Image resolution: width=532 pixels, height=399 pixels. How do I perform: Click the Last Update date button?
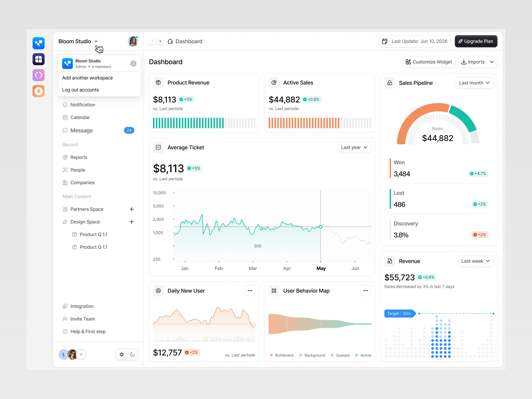[415, 41]
